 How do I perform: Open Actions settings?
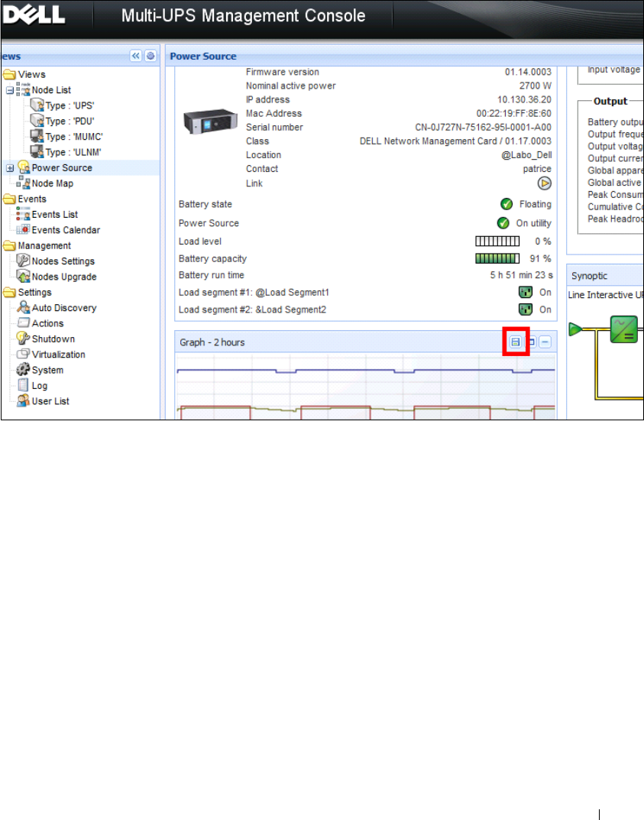pos(47,324)
